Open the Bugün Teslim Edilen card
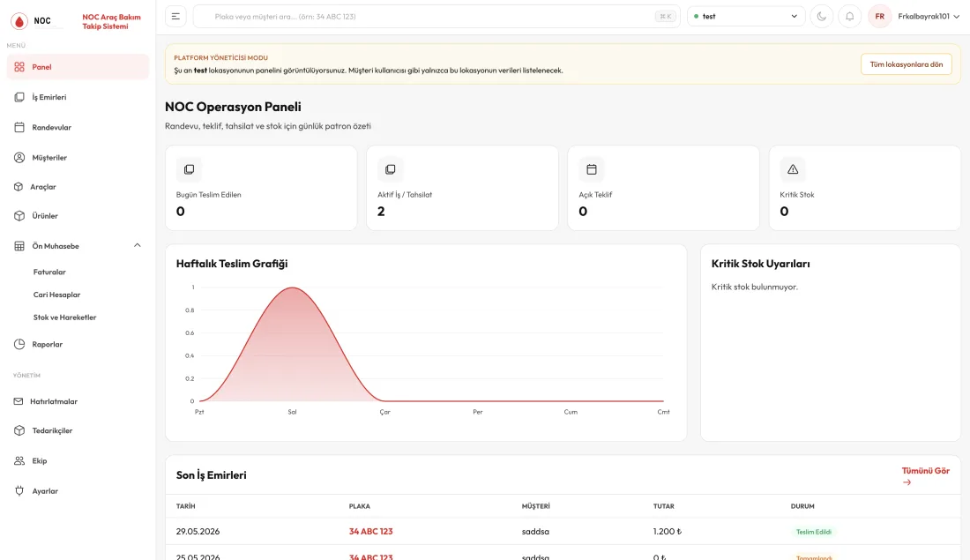Viewport: 970px width, 560px height. [x=261, y=188]
